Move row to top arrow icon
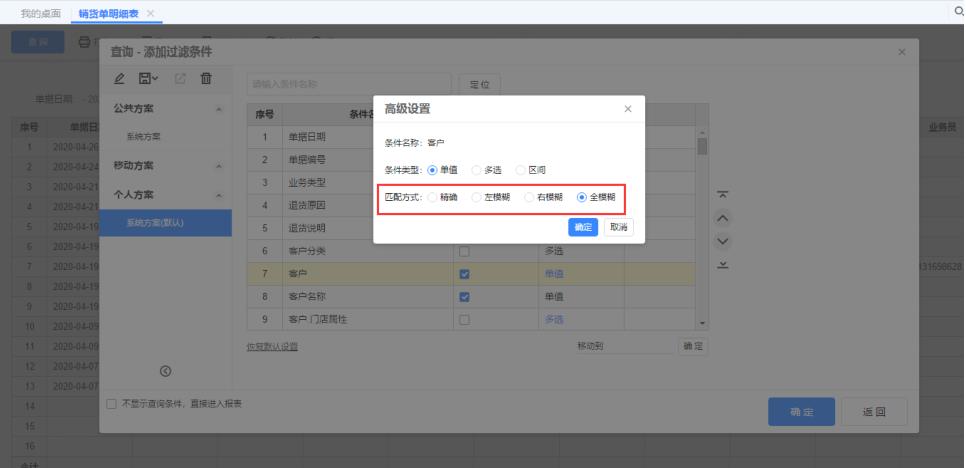 pos(723,195)
